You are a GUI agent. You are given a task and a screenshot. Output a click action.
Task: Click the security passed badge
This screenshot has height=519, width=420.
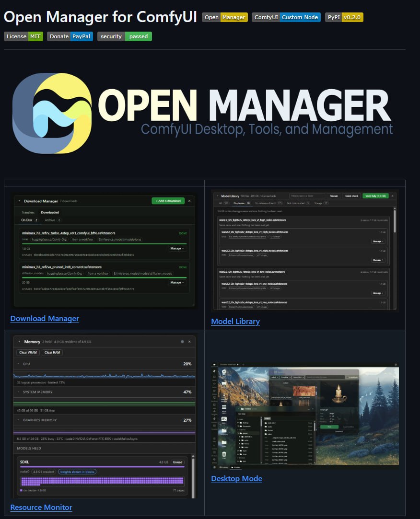(125, 36)
